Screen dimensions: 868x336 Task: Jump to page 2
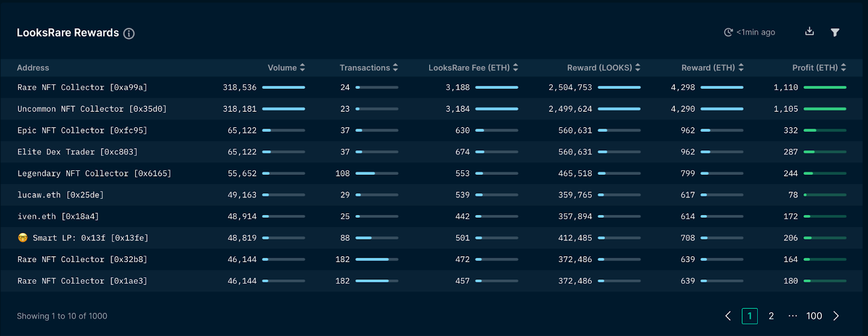pos(771,316)
